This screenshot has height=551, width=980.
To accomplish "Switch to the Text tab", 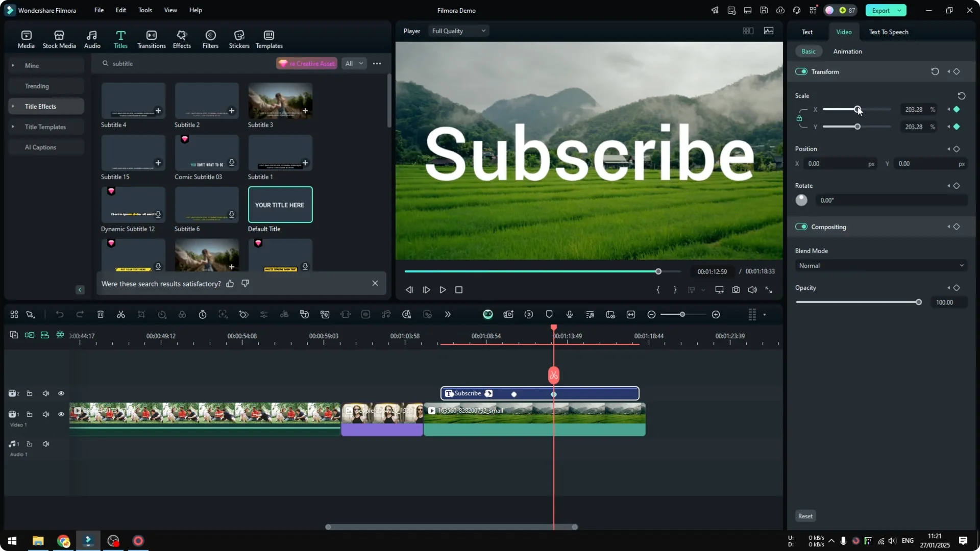I will (807, 32).
